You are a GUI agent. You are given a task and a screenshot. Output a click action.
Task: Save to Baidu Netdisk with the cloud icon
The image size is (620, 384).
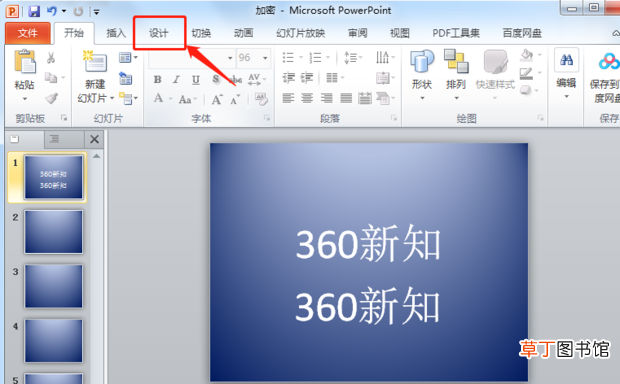click(608, 62)
